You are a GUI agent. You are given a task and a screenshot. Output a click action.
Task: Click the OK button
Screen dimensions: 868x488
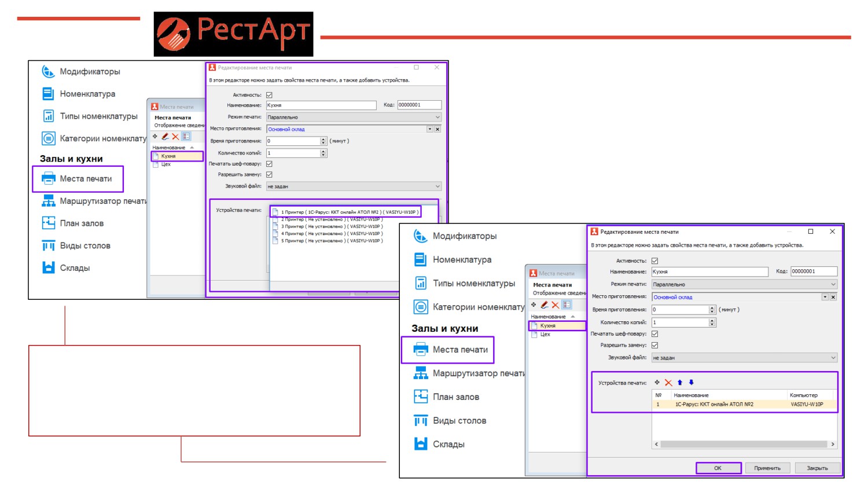click(718, 468)
